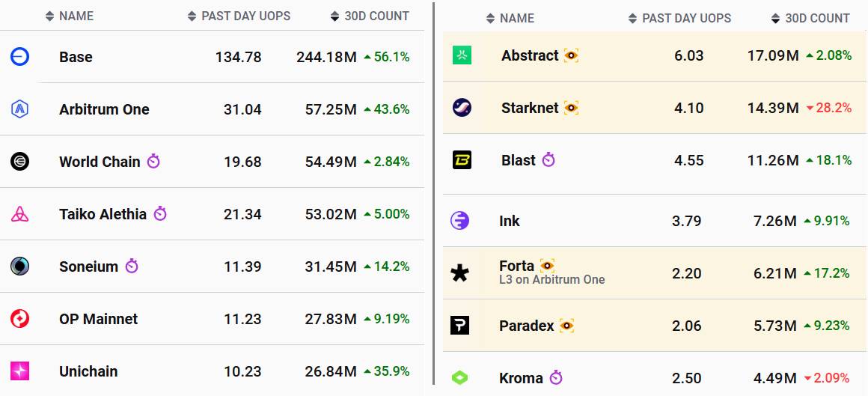Click the Base 30D count value 244.18M
This screenshot has height=396, width=868.
tap(331, 57)
